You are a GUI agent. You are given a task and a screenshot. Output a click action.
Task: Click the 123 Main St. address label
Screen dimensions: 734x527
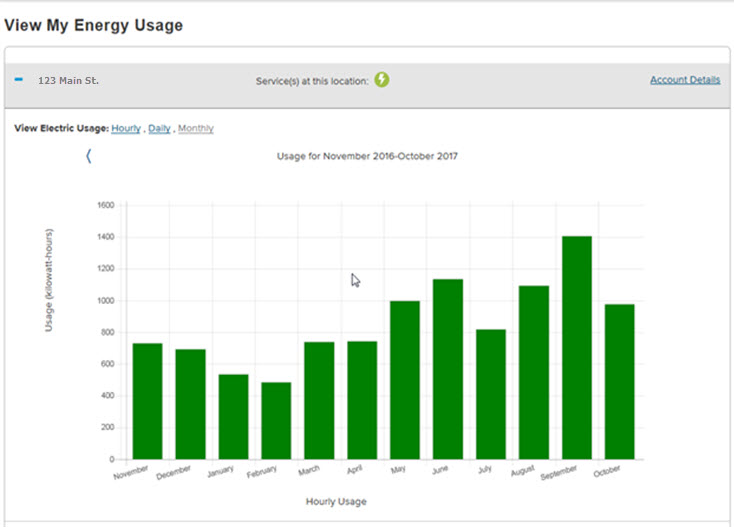[68, 80]
